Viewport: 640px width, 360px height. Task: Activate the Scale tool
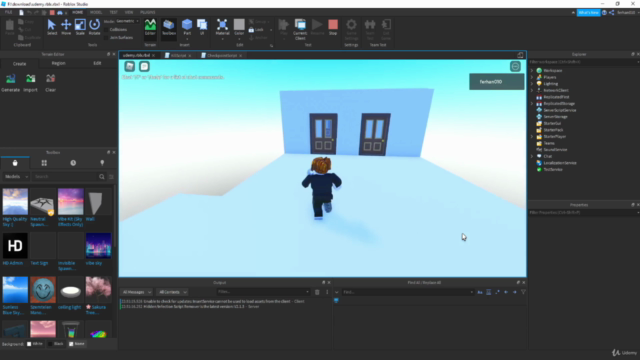80,27
